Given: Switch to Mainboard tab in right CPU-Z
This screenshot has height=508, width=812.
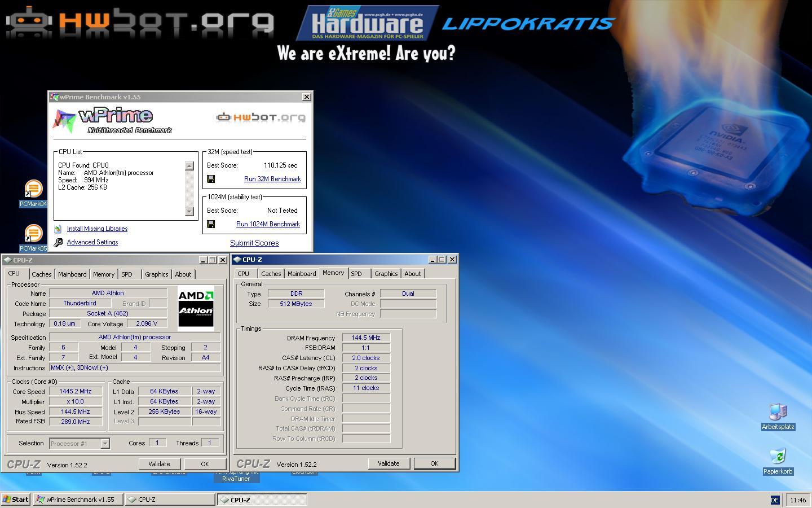Looking at the screenshot, I should [x=302, y=274].
